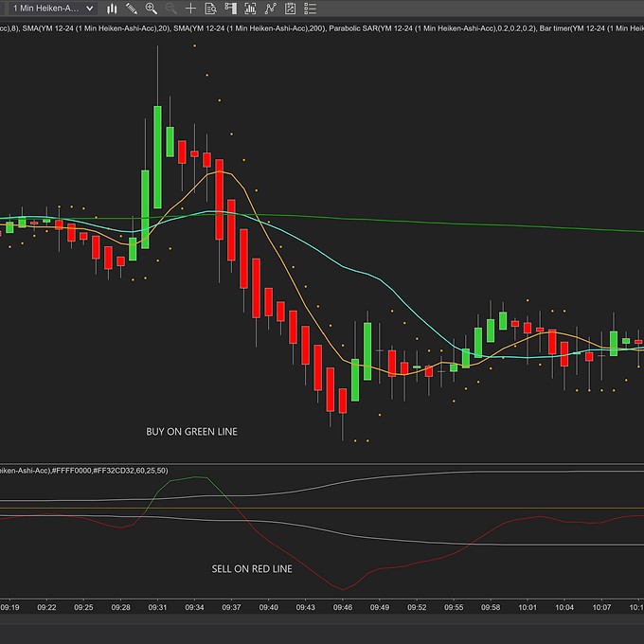Image resolution: width=644 pixels, height=644 pixels.
Task: Open the data box document search icon
Action: point(210,9)
